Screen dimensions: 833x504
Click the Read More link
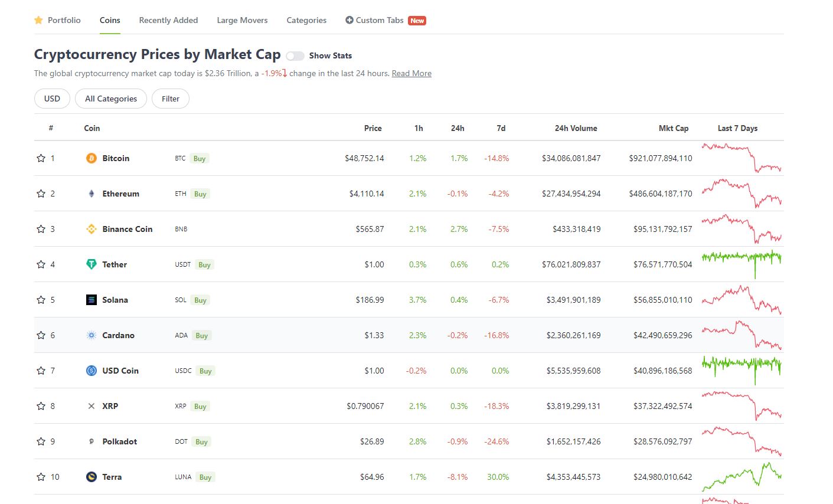coord(411,73)
